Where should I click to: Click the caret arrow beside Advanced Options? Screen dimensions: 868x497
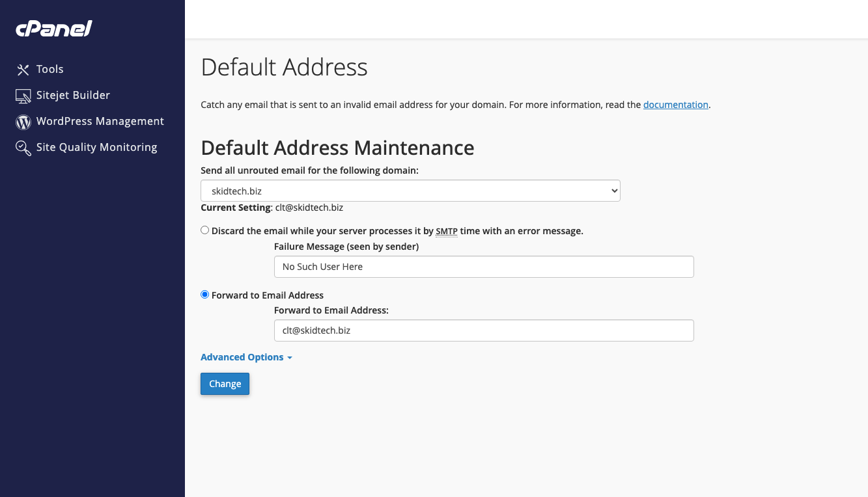[290, 358]
